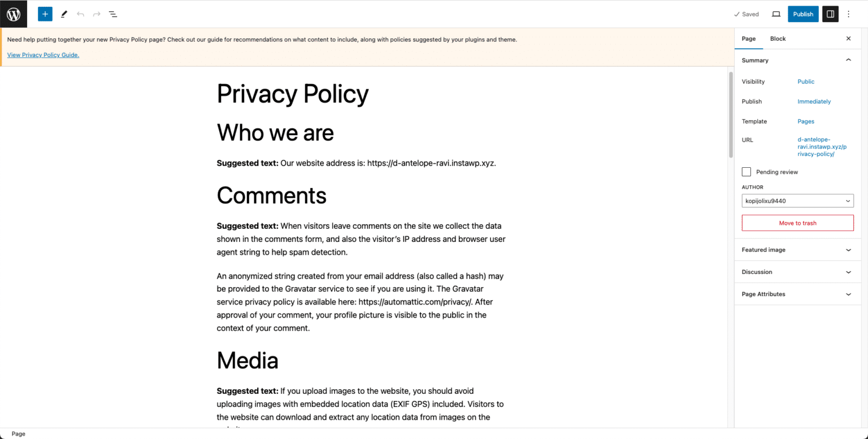The height and width of the screenshot is (439, 868).
Task: Open the View Privacy Policy Guide link
Action: (43, 55)
